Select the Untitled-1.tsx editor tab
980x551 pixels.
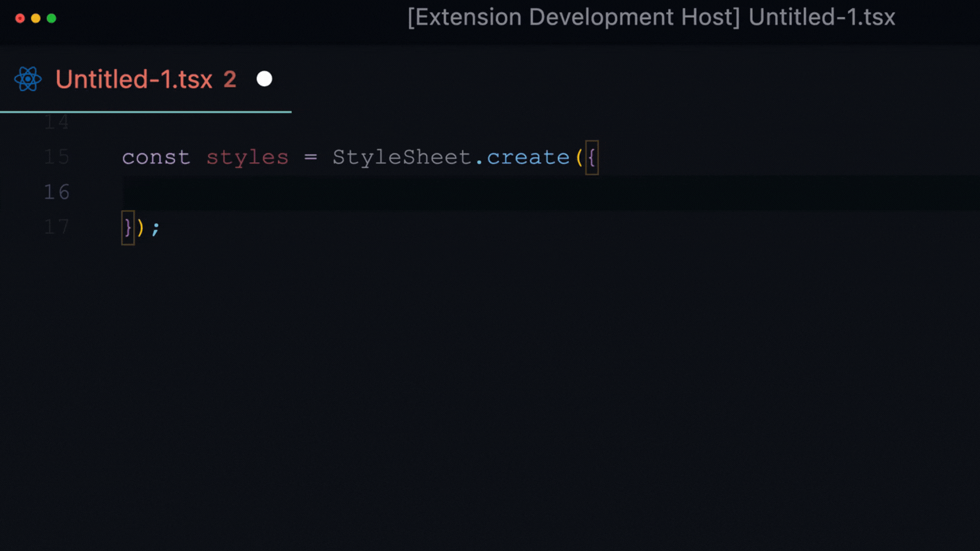134,80
